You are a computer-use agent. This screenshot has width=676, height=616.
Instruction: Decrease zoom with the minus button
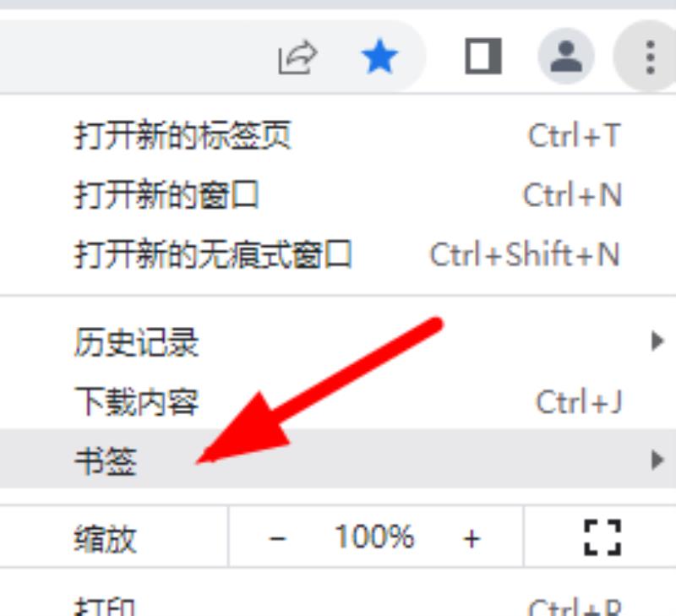[277, 538]
